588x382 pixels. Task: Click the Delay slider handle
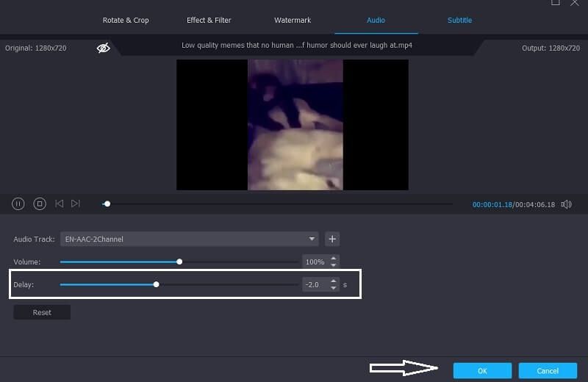click(156, 284)
